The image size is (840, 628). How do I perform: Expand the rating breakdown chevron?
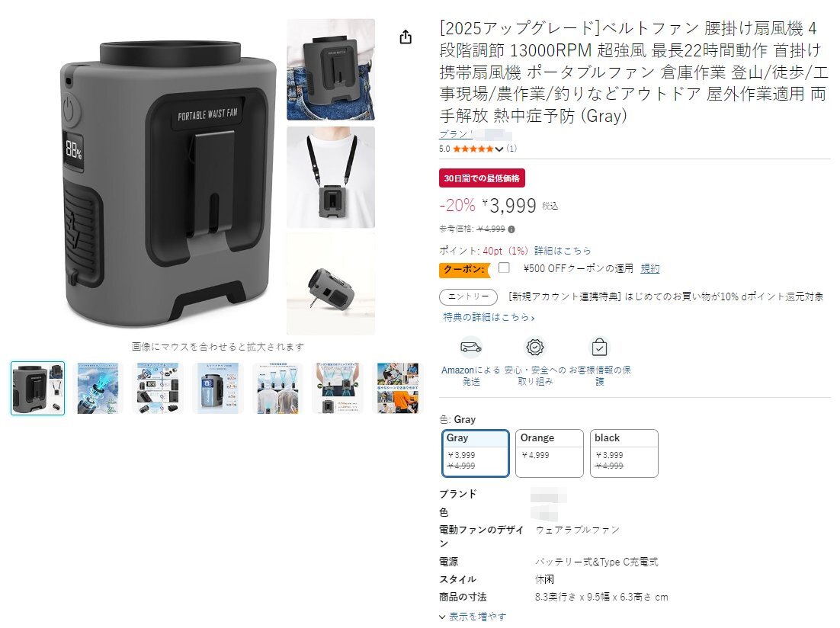499,149
